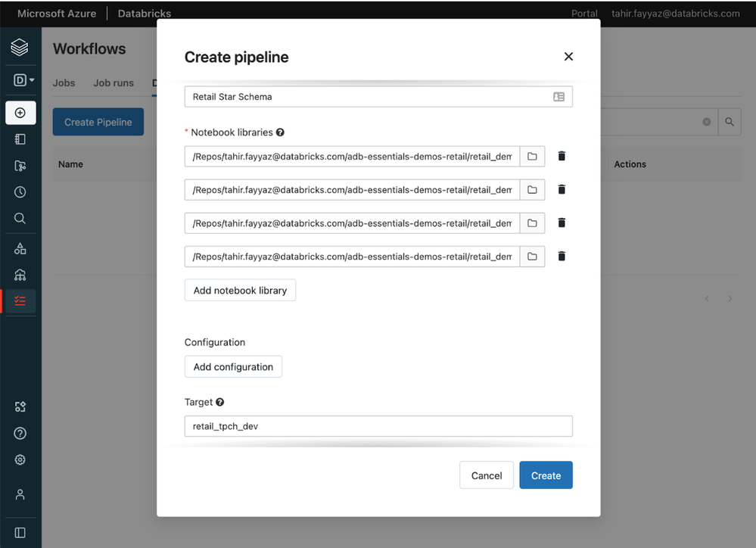This screenshot has width=756, height=548.
Task: Open the Portal link in header
Action: tap(584, 14)
